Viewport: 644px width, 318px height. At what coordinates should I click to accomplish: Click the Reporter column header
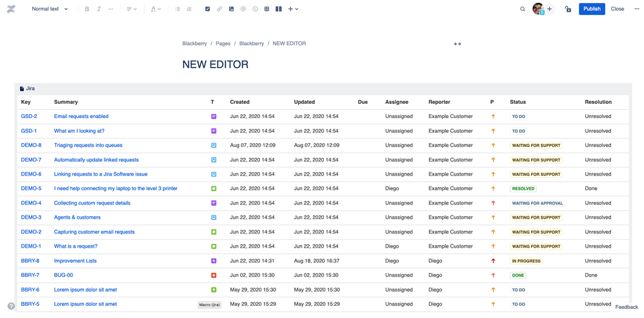pos(439,102)
